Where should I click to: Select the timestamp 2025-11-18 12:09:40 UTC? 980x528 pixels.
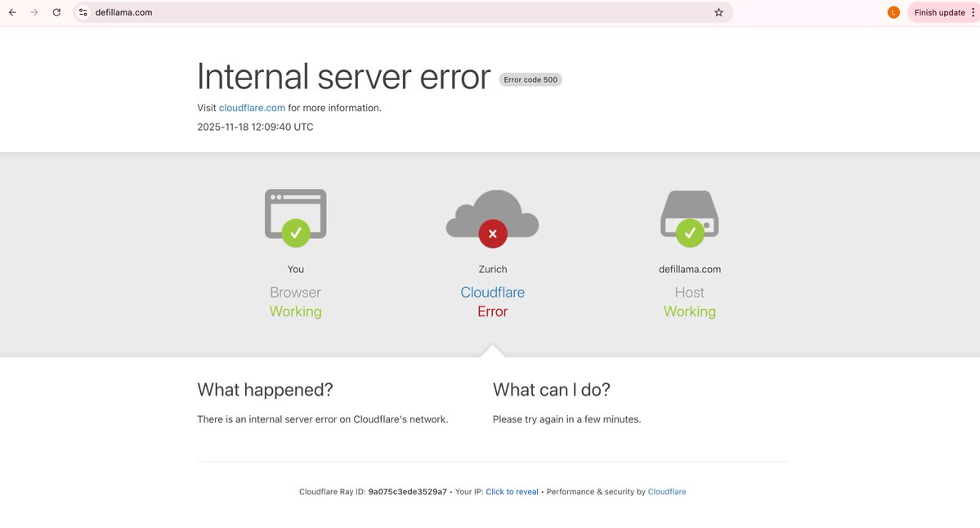(255, 127)
